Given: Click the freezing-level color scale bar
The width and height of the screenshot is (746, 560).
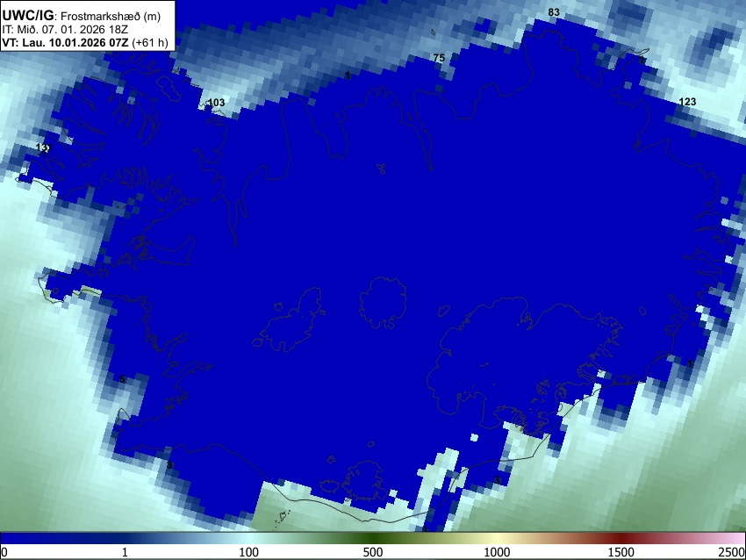Looking at the screenshot, I should pos(373,538).
